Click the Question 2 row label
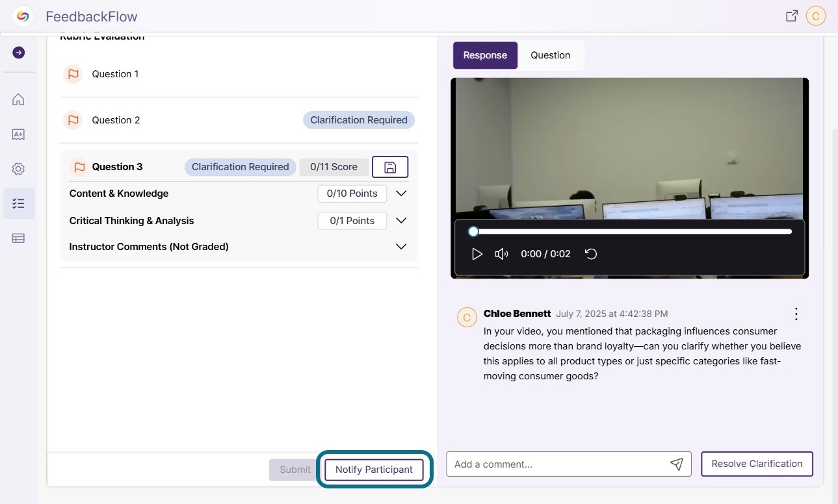 tap(116, 120)
